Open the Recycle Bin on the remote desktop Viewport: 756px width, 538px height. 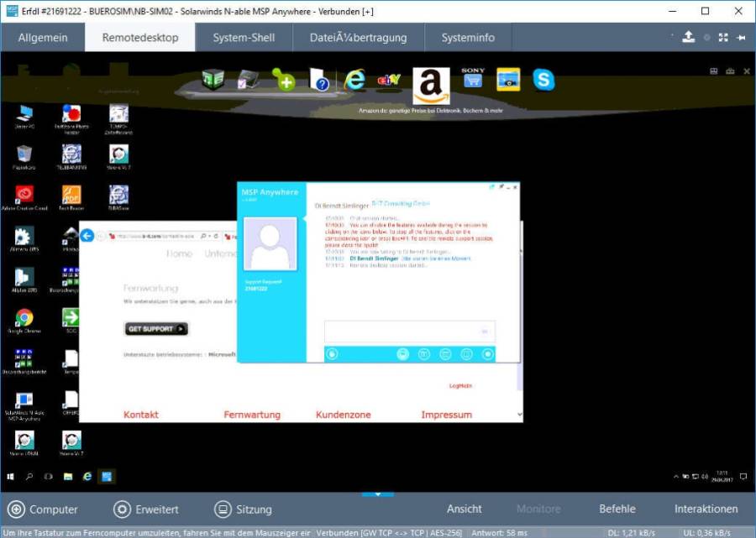(x=24, y=154)
